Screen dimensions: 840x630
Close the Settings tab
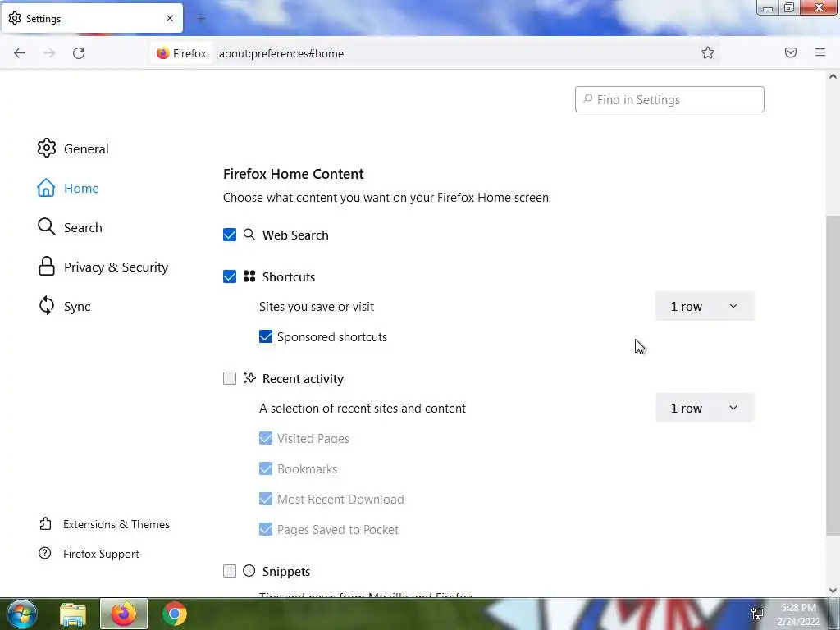click(170, 18)
